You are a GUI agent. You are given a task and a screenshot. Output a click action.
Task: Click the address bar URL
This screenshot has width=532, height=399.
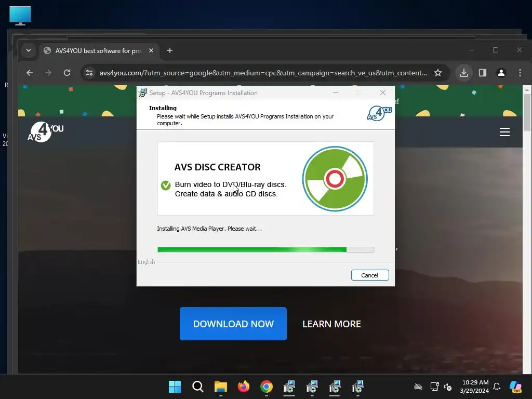[x=263, y=73]
